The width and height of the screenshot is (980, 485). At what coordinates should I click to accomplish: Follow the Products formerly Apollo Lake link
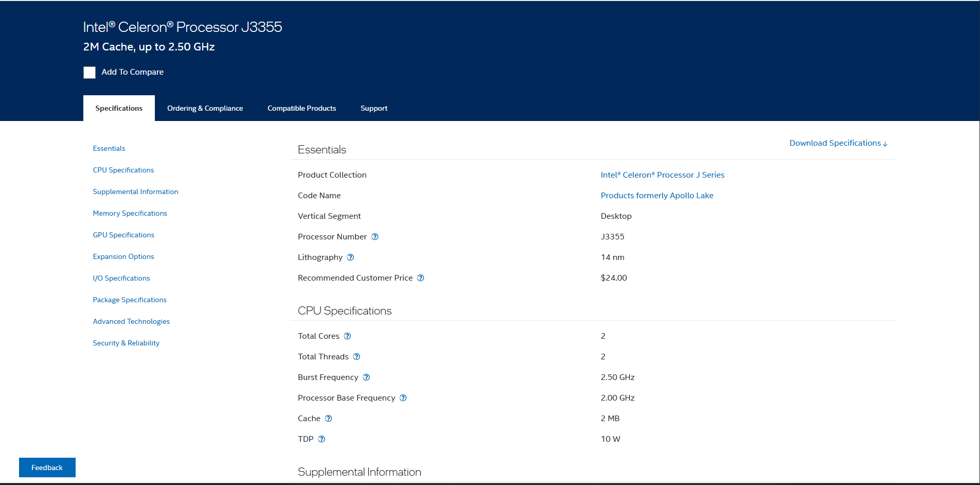656,196
